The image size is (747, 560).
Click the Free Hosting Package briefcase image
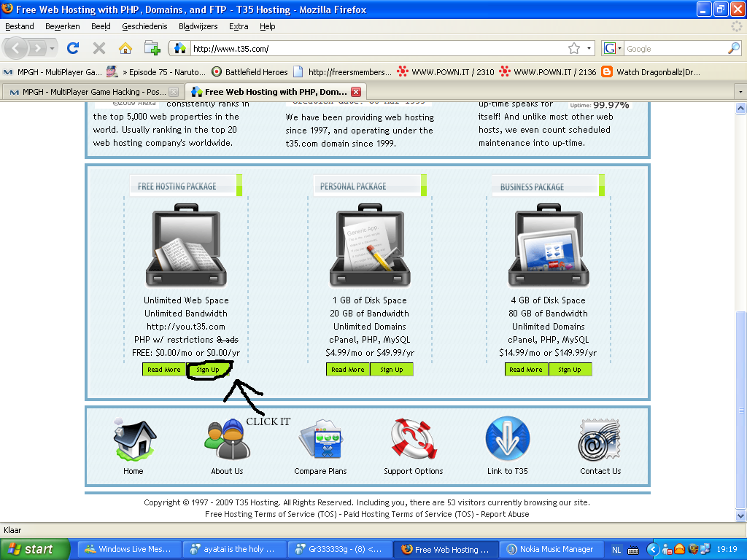coord(186,246)
